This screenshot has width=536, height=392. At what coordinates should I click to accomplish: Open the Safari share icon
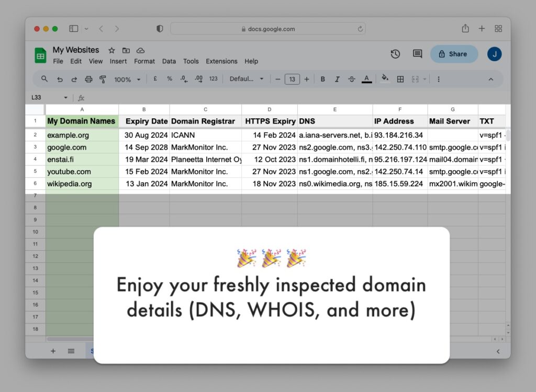coord(465,28)
